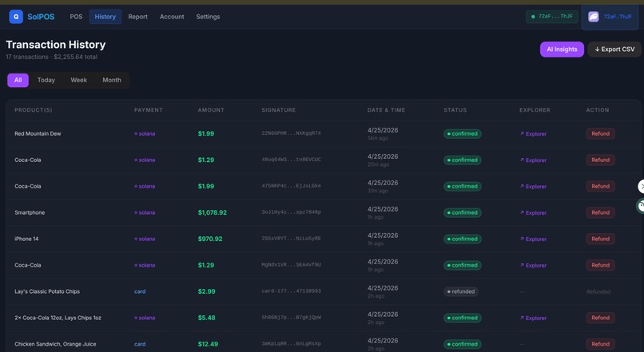The width and height of the screenshot is (644, 352).
Task: Click the $12.49 amount
Action: [x=208, y=344]
